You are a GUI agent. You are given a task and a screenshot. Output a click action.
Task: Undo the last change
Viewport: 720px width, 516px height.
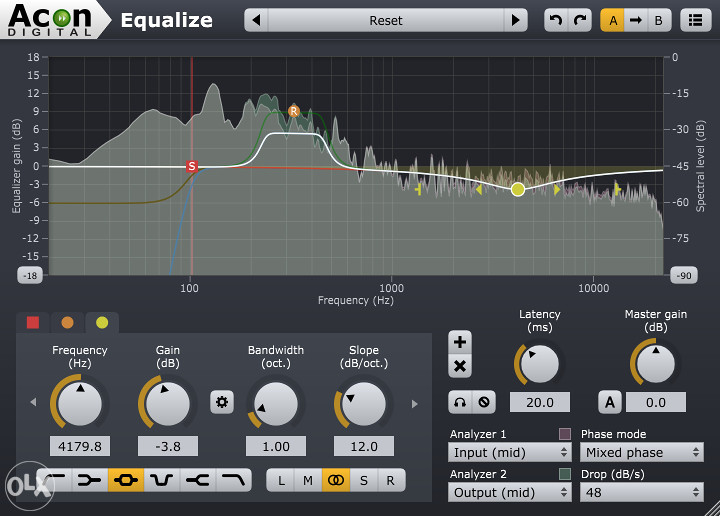coord(556,20)
